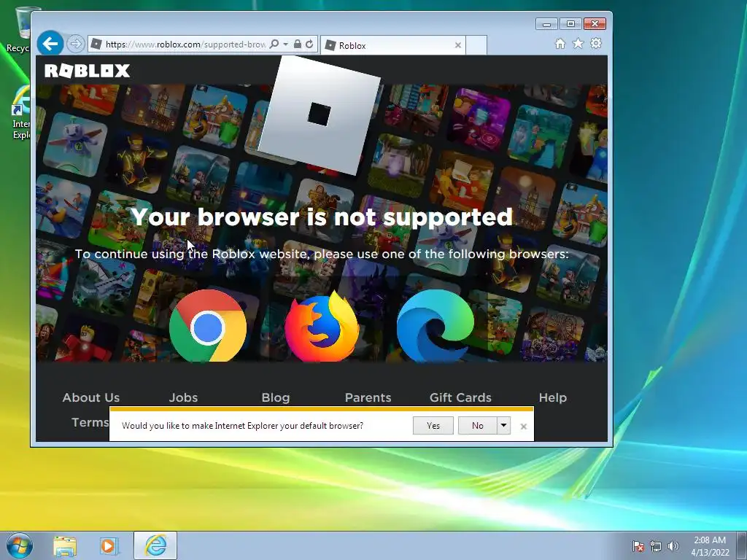Select the Recycle Bin desktop icon
The image size is (747, 560).
18,28
